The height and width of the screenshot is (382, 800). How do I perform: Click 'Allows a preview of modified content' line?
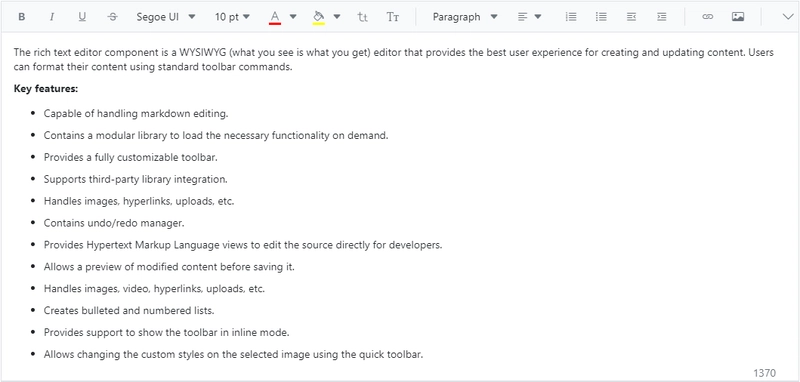tap(169, 267)
